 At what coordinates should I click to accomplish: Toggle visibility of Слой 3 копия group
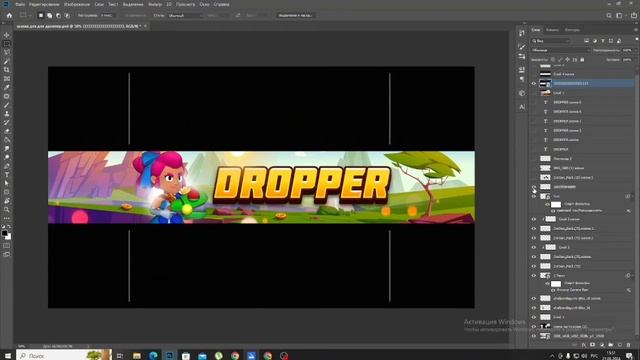tap(534, 219)
